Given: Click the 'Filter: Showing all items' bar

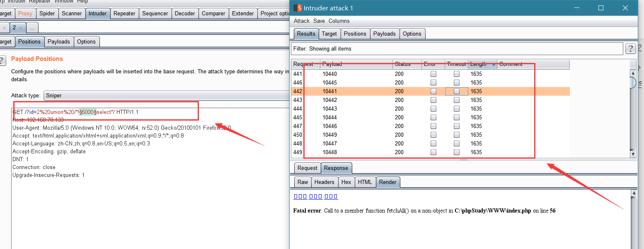Looking at the screenshot, I should (457, 48).
